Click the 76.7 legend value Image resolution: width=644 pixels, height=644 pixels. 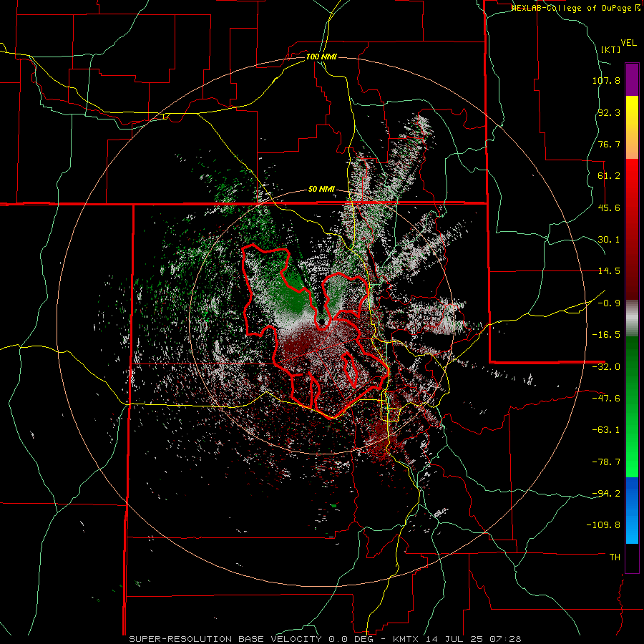coord(609,144)
